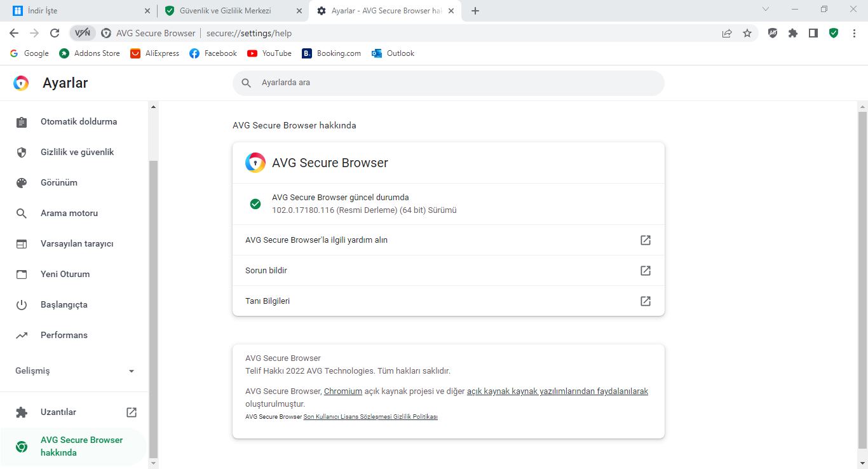The image size is (868, 469).
Task: Click the magnifier icon in settings search
Action: (247, 83)
